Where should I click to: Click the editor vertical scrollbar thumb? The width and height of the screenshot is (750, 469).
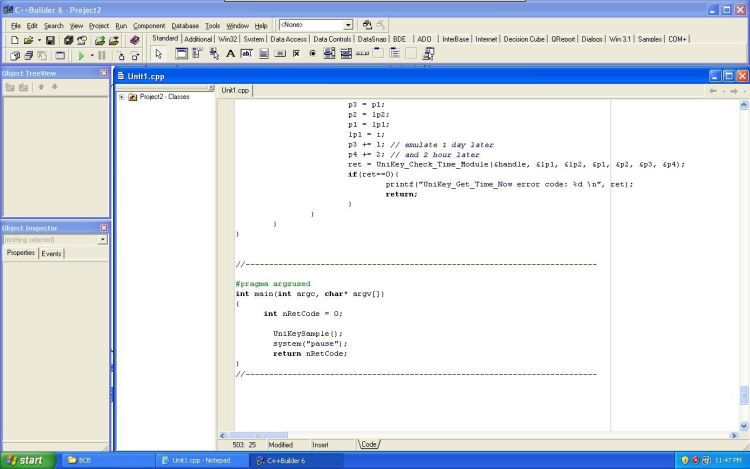tap(744, 395)
